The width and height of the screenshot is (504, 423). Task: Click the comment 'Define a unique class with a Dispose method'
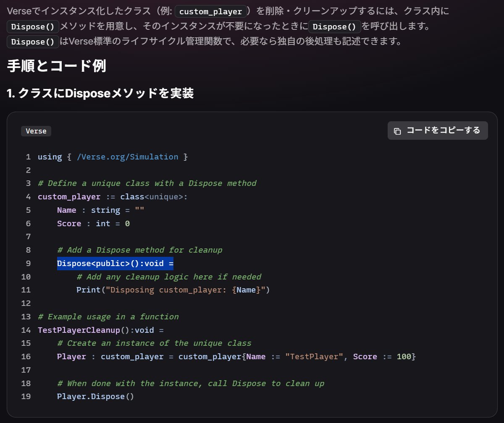click(147, 183)
